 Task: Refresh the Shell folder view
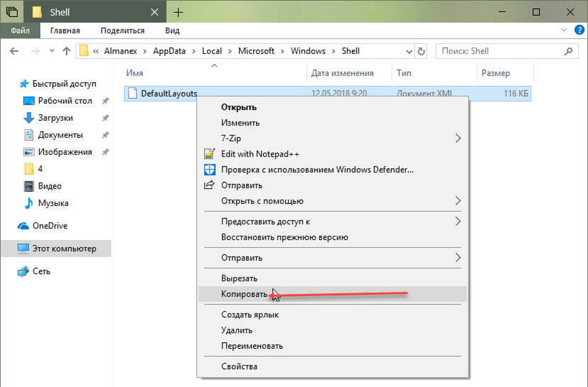pyautogui.click(x=421, y=51)
